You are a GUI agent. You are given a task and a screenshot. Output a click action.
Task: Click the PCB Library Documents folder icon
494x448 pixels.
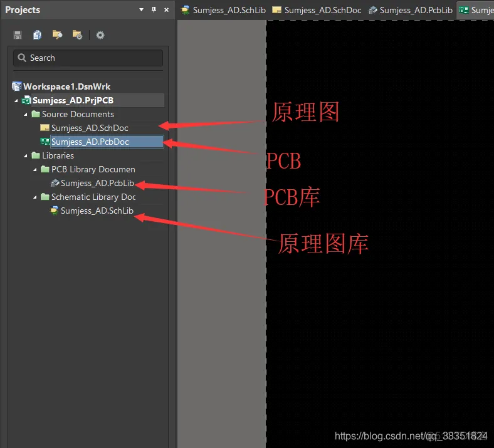[45, 169]
